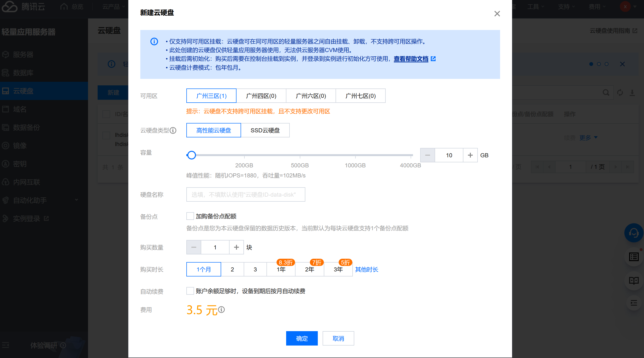This screenshot has width=644, height=358.
Task: Select availability zone 广州三区(1)
Action: point(211,96)
